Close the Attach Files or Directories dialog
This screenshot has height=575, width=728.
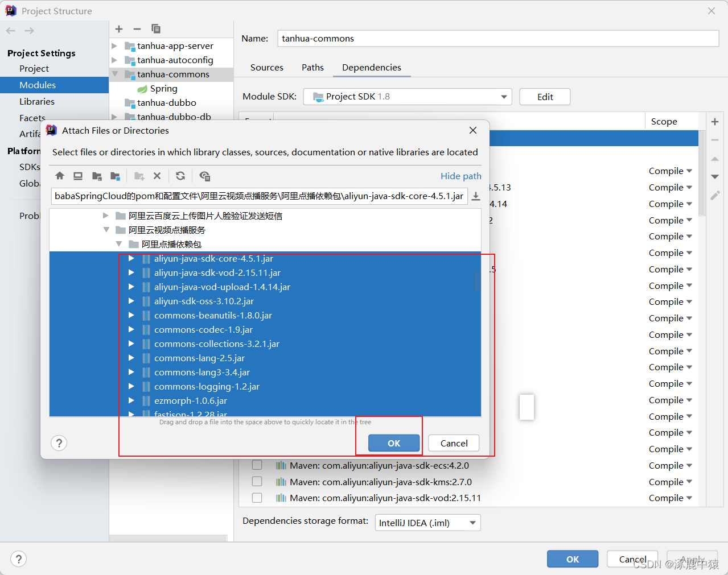pos(473,130)
